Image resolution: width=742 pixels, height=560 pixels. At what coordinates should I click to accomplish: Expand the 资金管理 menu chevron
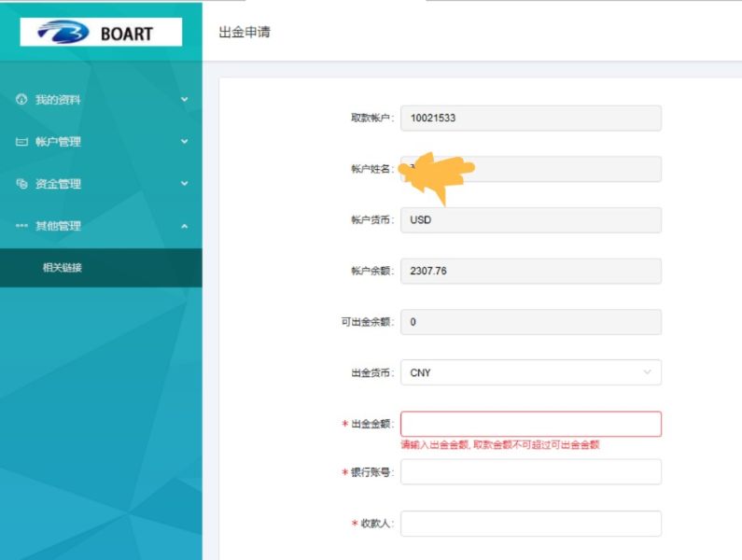pyautogui.click(x=184, y=184)
